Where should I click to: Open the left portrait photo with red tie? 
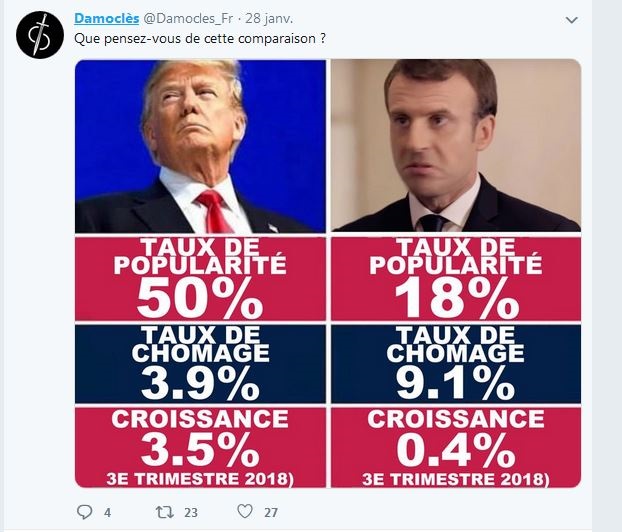(200, 146)
